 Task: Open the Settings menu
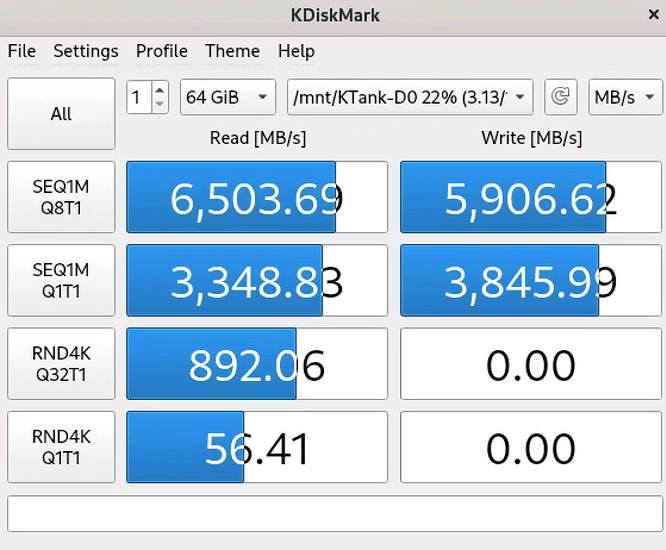(x=86, y=51)
